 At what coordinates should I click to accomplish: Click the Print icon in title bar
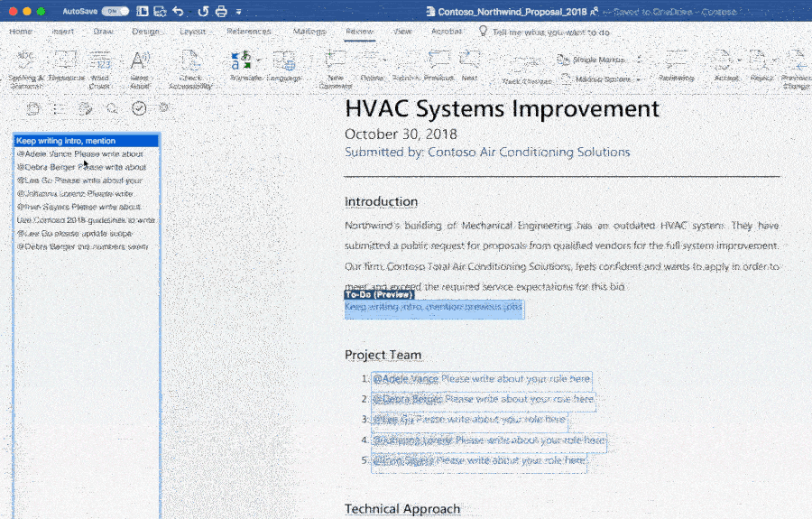[x=221, y=11]
